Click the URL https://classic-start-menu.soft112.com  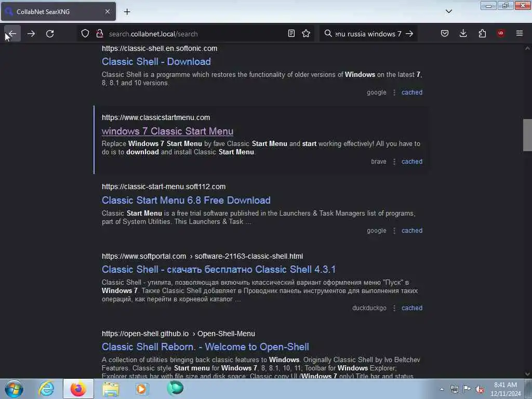[164, 187]
